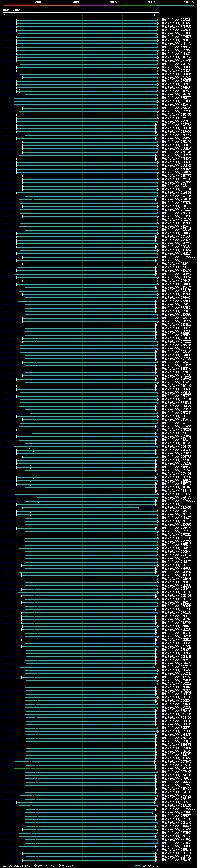Select the UniRef100_C0KJL1 label

point(176,511)
